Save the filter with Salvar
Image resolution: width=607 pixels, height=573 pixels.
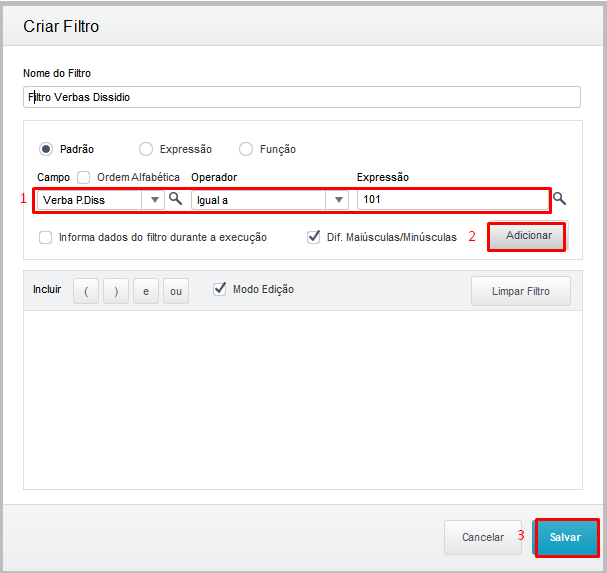(566, 537)
